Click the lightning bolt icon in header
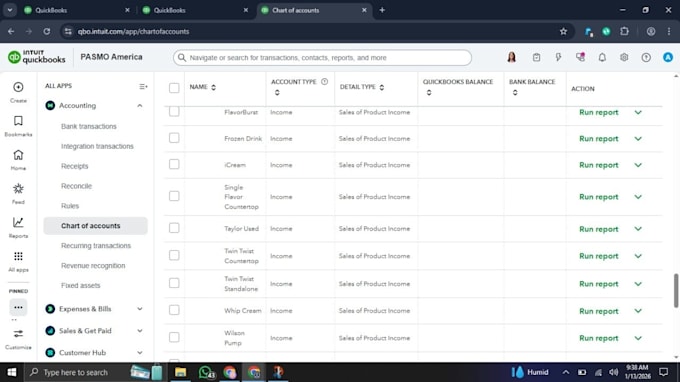The height and width of the screenshot is (382, 680). pyautogui.click(x=558, y=57)
